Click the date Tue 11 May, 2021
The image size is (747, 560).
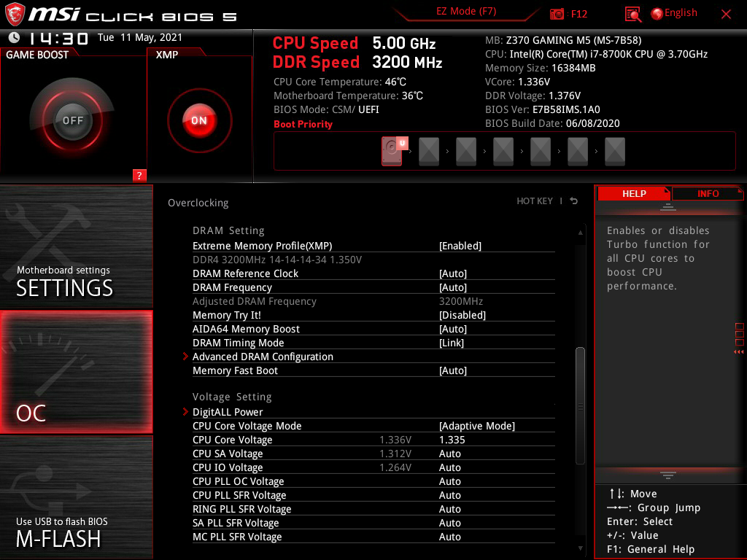[x=140, y=37]
